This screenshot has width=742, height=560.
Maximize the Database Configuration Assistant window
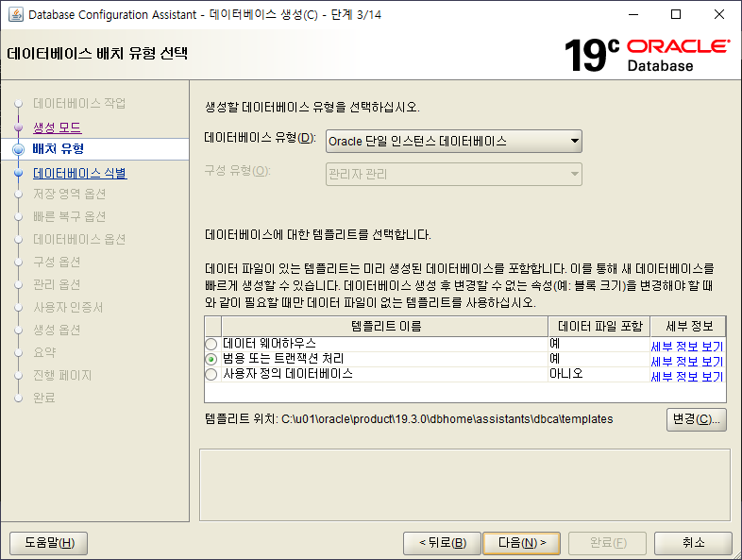pyautogui.click(x=676, y=15)
